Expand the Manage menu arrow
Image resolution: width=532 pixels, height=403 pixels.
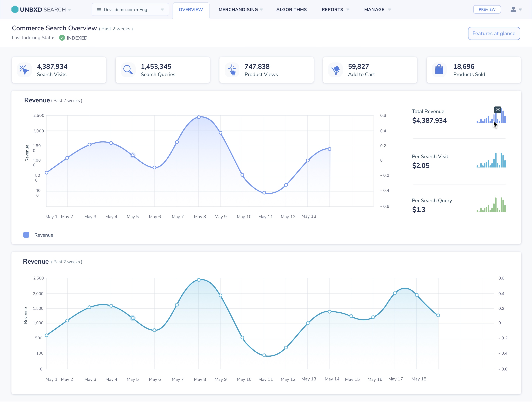pos(390,10)
